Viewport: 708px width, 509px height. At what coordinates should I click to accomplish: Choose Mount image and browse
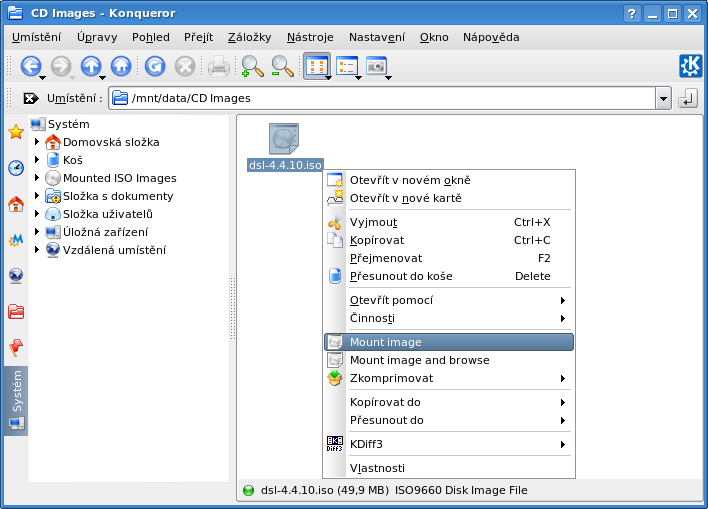[x=449, y=360]
